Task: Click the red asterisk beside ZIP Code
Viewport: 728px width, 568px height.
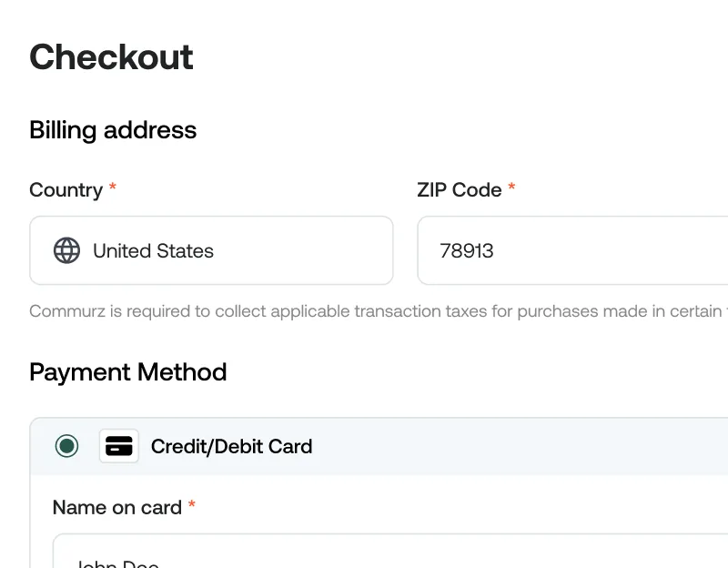Action: pos(511,188)
